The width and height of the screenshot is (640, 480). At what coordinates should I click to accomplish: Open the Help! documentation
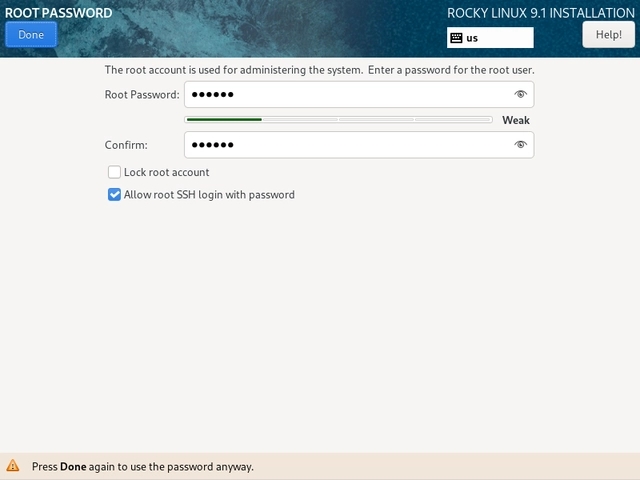click(x=608, y=35)
